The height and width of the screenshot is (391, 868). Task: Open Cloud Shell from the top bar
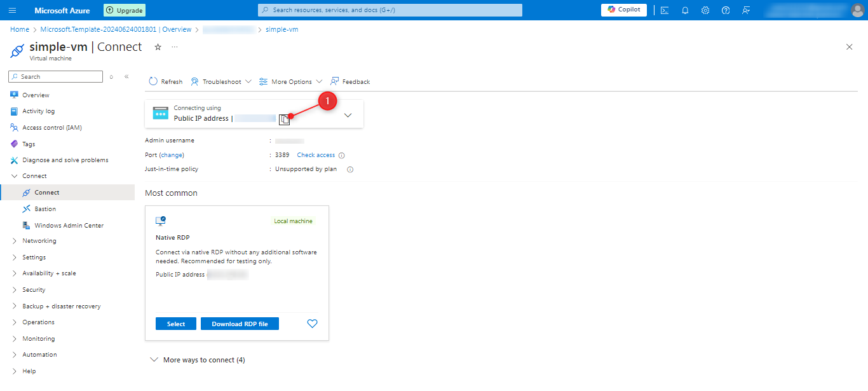click(665, 10)
